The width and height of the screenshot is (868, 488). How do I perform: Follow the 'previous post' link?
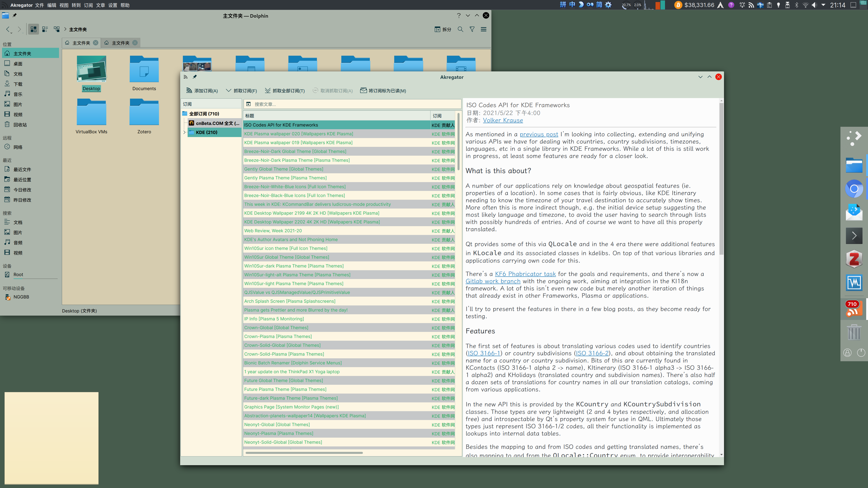[539, 134]
